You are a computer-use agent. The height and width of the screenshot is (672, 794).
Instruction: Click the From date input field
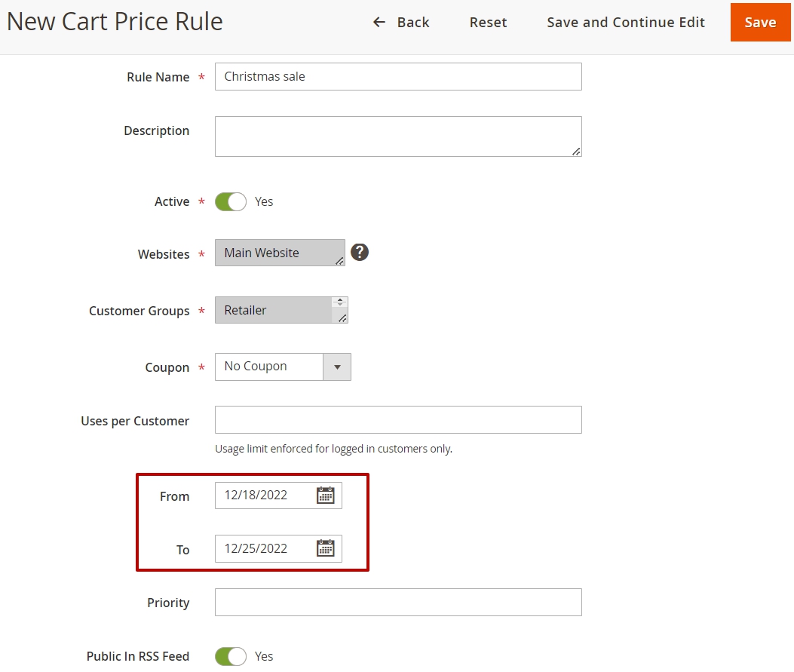pyautogui.click(x=278, y=496)
